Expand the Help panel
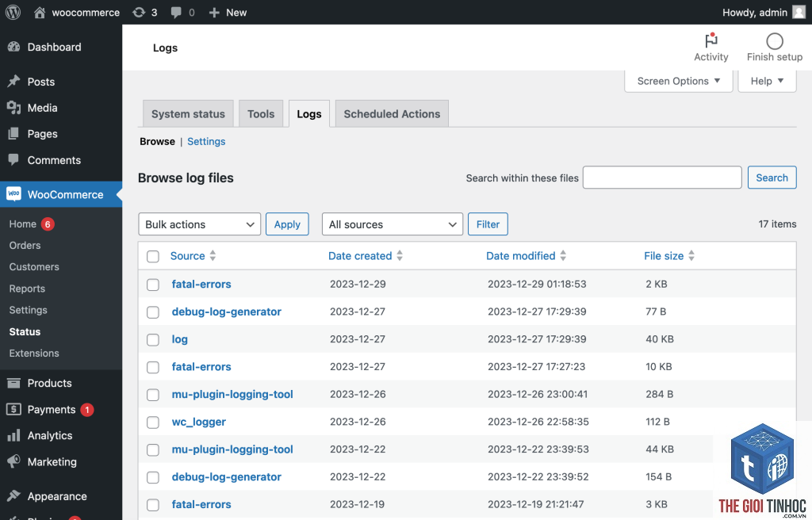The height and width of the screenshot is (520, 812). coord(767,82)
